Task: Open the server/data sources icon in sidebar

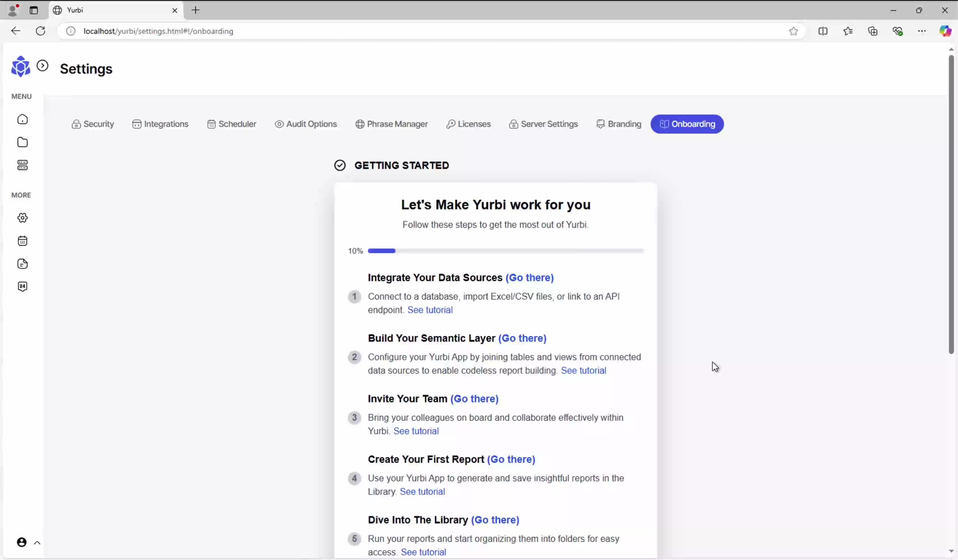Action: click(x=22, y=165)
